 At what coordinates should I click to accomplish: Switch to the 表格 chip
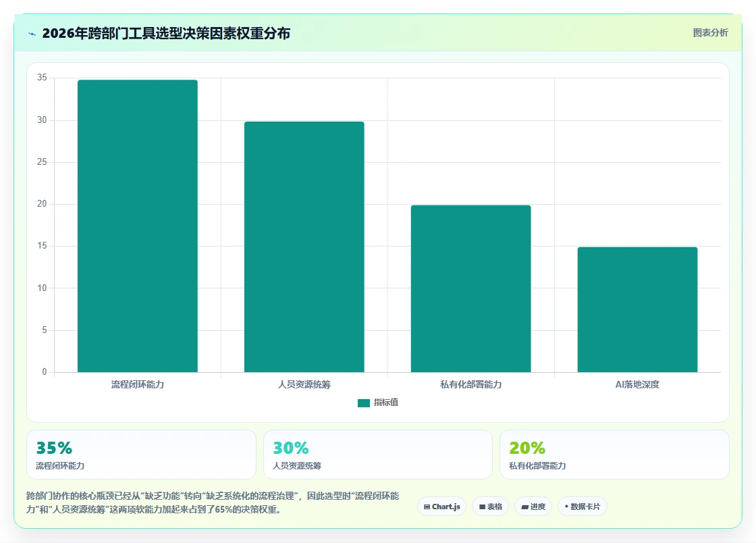pyautogui.click(x=490, y=507)
